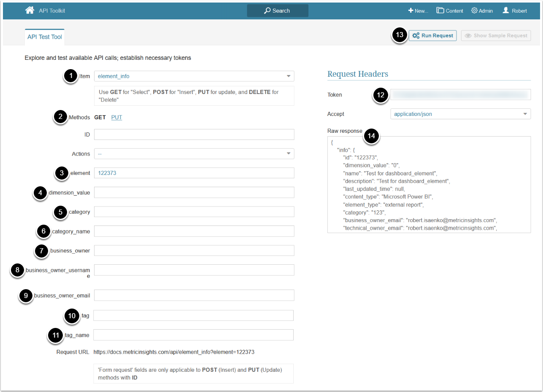Open the Robert user menu

515,11
